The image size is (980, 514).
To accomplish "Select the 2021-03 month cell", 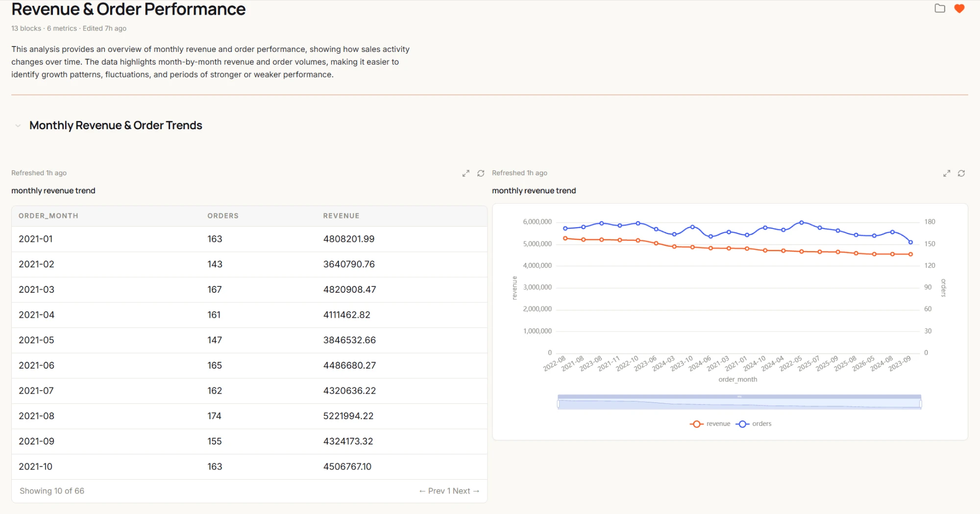I will pos(36,290).
